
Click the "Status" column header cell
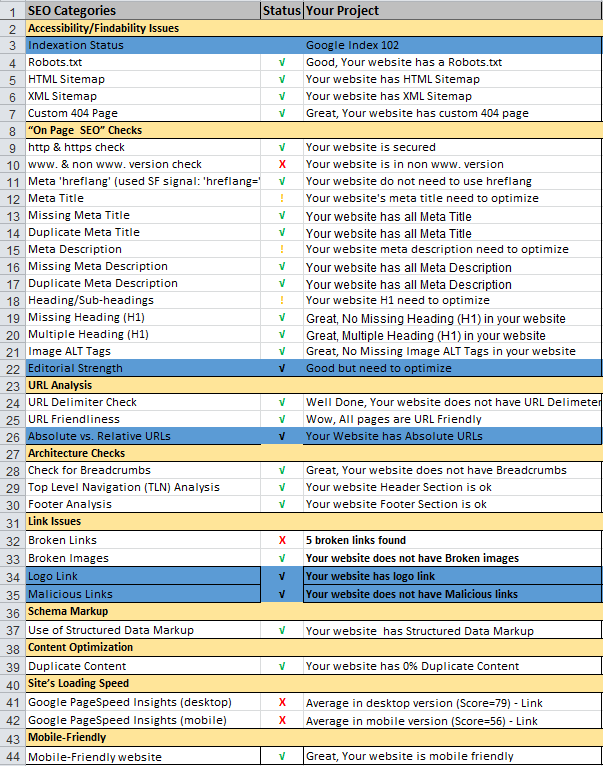[281, 10]
